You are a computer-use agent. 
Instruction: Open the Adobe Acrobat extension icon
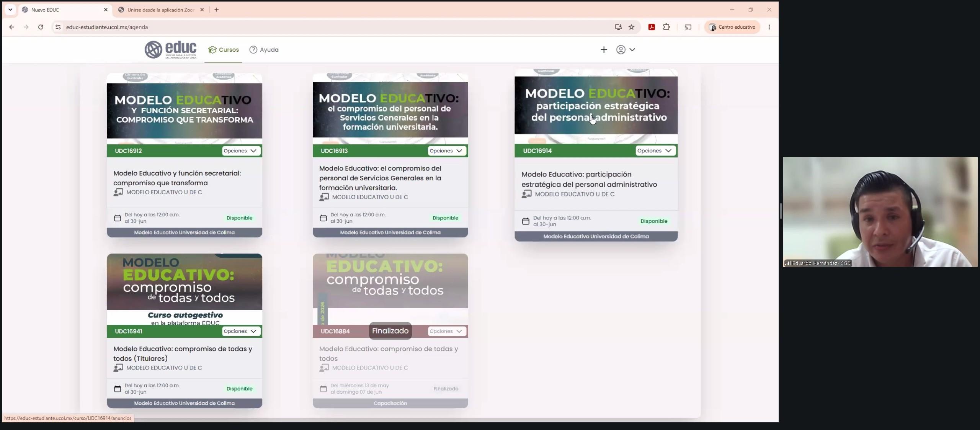click(652, 27)
